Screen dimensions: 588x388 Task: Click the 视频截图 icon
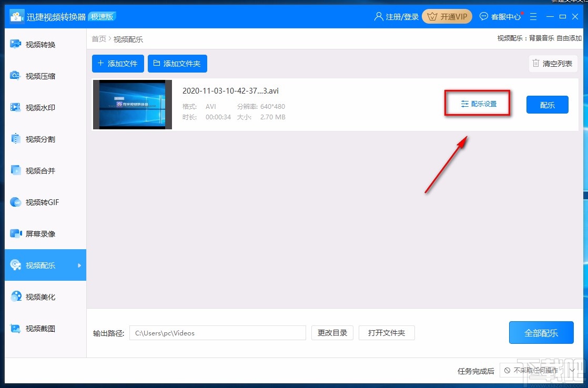click(x=16, y=328)
